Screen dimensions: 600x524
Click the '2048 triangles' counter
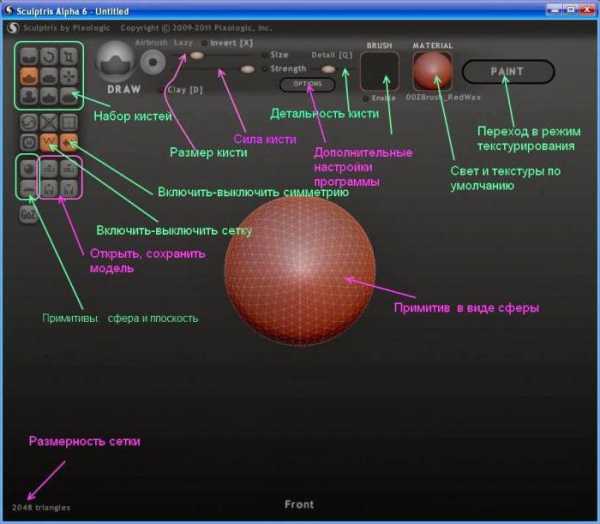click(x=41, y=508)
